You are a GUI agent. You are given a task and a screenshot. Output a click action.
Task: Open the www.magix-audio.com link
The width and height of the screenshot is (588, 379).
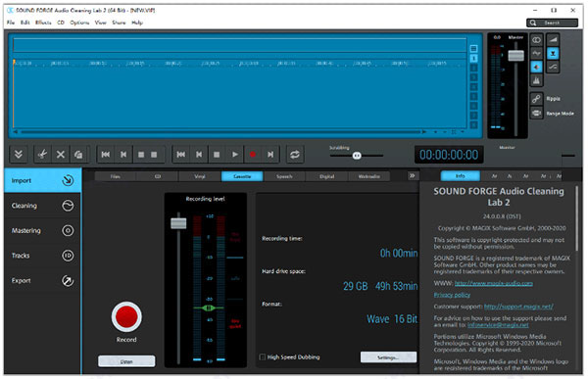click(x=494, y=283)
